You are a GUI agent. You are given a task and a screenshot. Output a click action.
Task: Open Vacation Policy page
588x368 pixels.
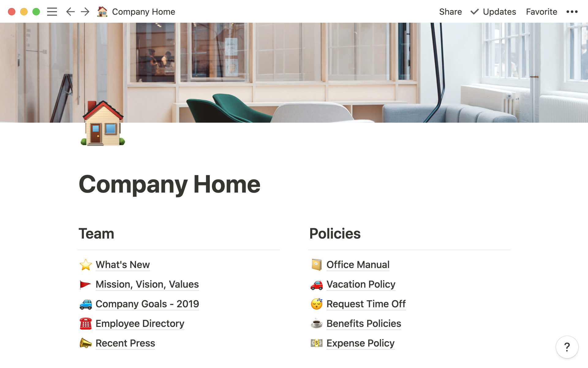coord(361,284)
